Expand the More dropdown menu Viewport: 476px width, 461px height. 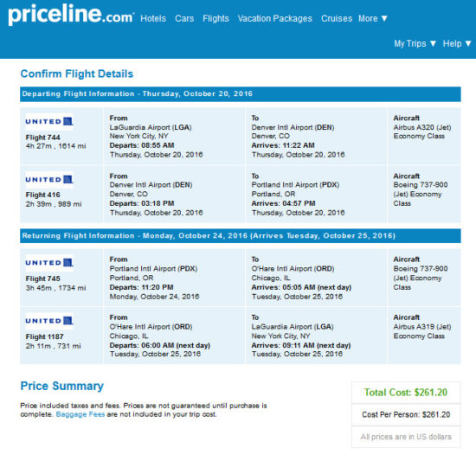click(373, 18)
